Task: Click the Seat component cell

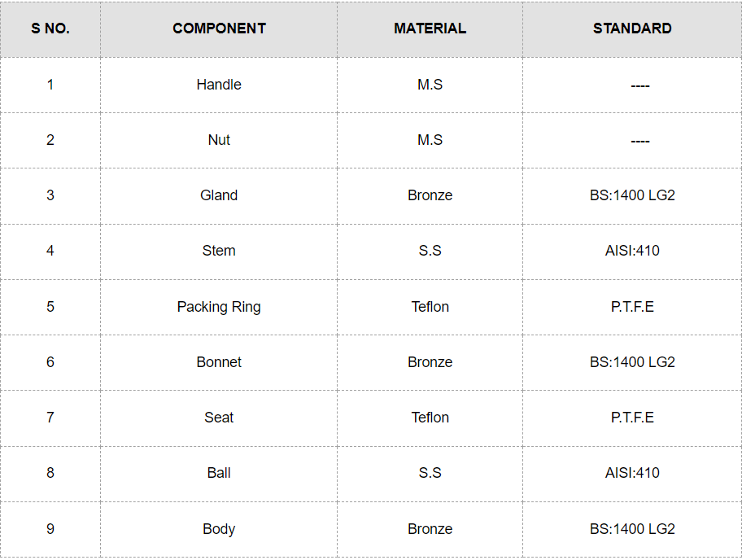Action: pyautogui.click(x=219, y=418)
